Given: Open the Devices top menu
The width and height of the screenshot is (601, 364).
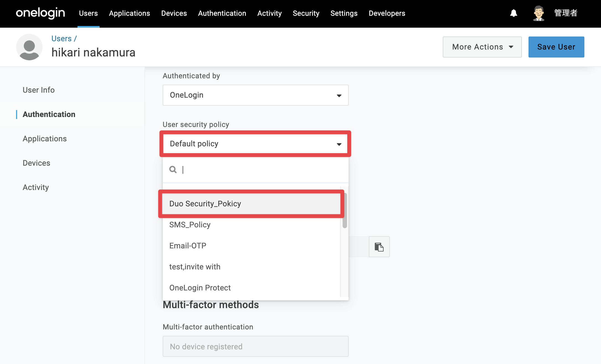Looking at the screenshot, I should (174, 13).
